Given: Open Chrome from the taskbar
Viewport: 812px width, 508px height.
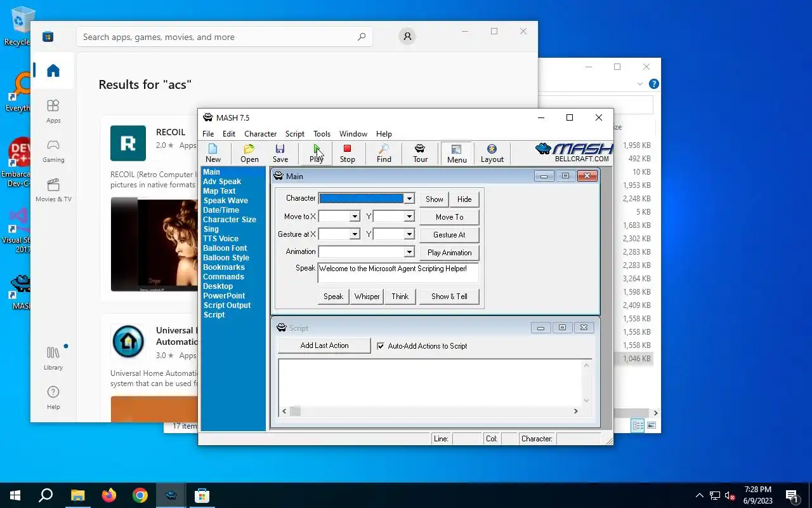Looking at the screenshot, I should pos(140,495).
